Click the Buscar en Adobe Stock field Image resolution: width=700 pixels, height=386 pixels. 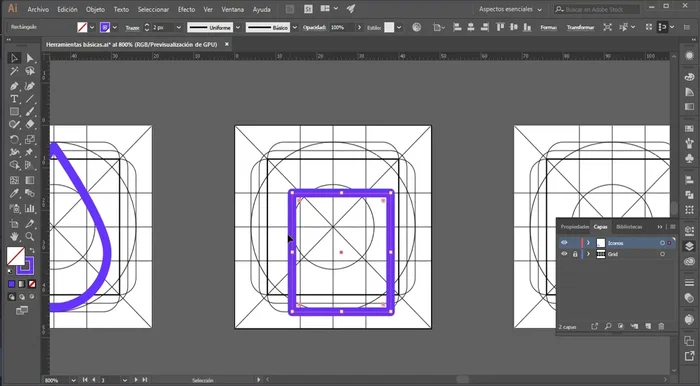coord(597,9)
